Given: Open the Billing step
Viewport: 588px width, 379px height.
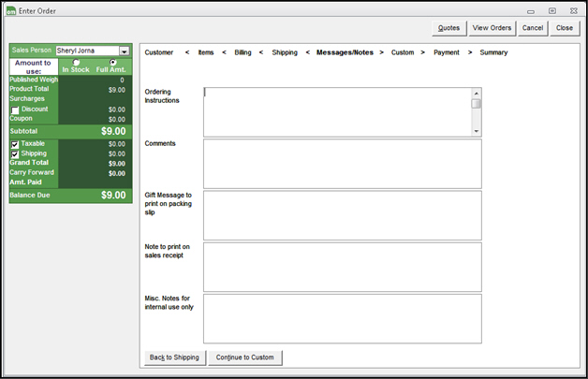Looking at the screenshot, I should pos(243,52).
